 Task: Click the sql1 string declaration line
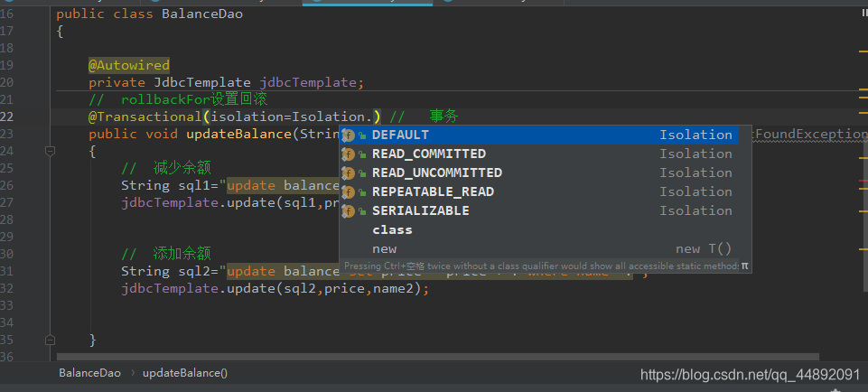click(x=229, y=185)
